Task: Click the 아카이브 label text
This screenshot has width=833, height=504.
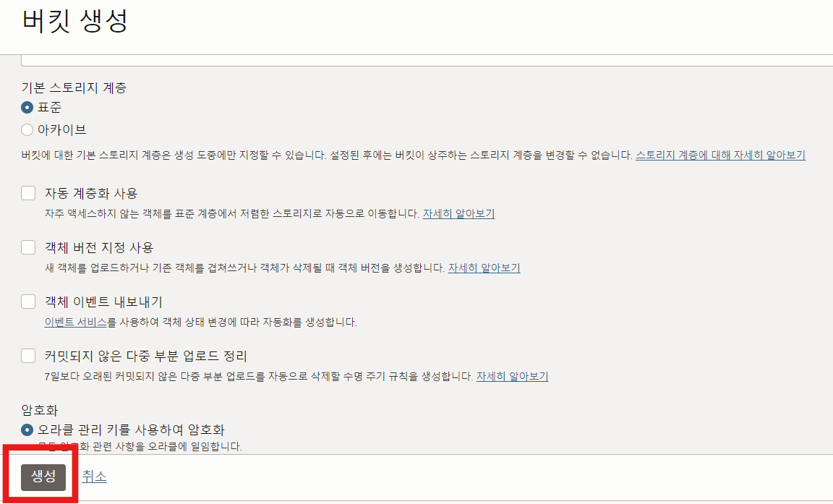Action: pyautogui.click(x=61, y=129)
